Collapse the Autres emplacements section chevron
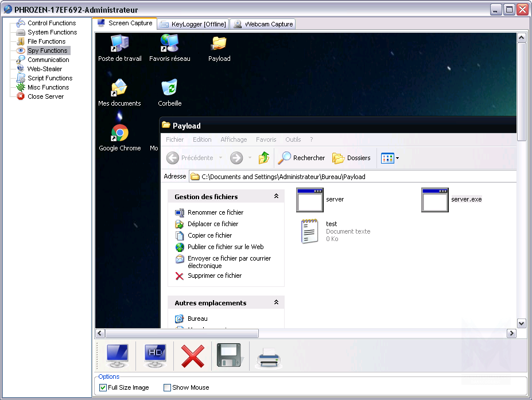This screenshot has width=532, height=400. pyautogui.click(x=276, y=302)
